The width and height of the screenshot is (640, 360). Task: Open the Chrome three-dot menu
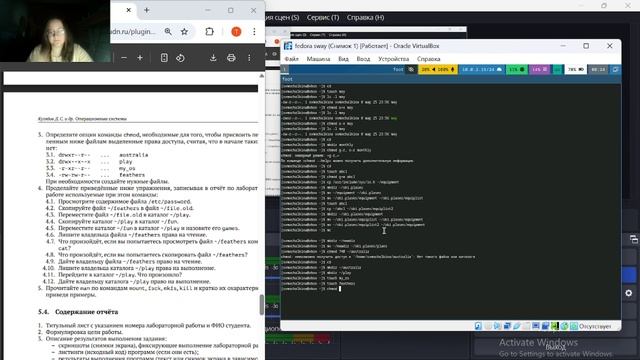[254, 31]
